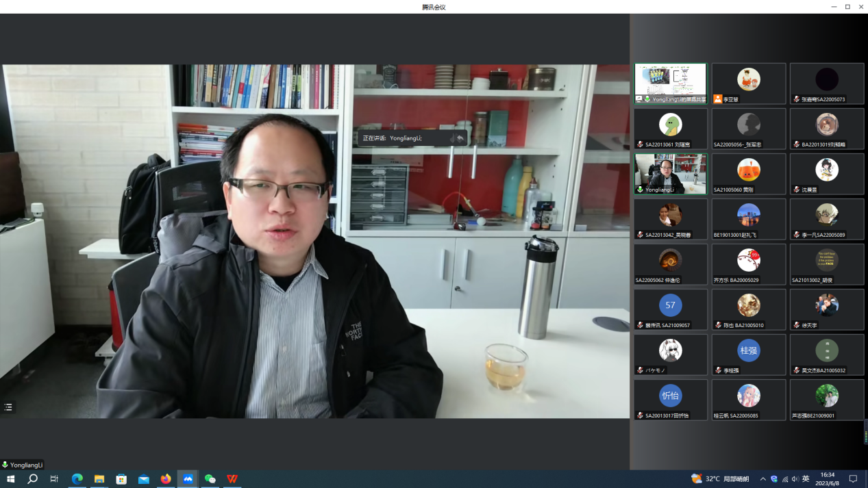Select YongliangLi's camera video thumbnail
868x488 pixels.
[670, 173]
